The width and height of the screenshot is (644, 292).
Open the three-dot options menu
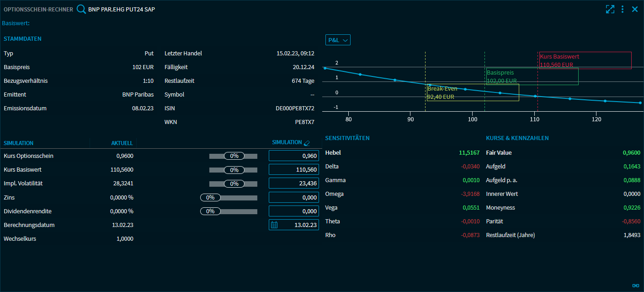[623, 9]
